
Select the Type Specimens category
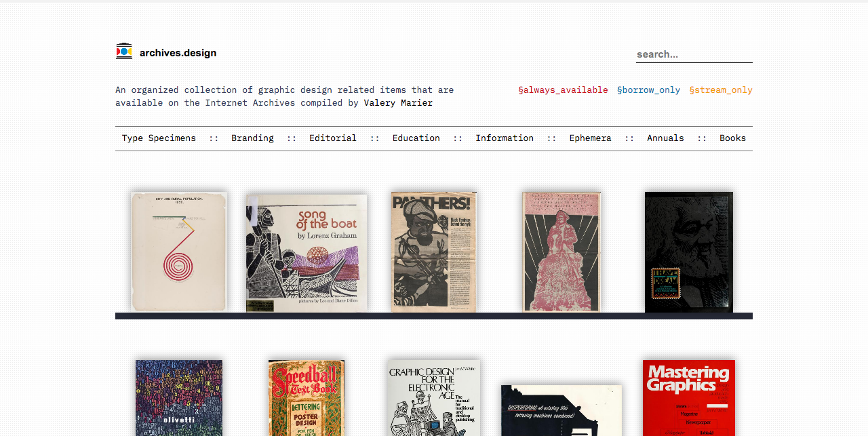(159, 138)
